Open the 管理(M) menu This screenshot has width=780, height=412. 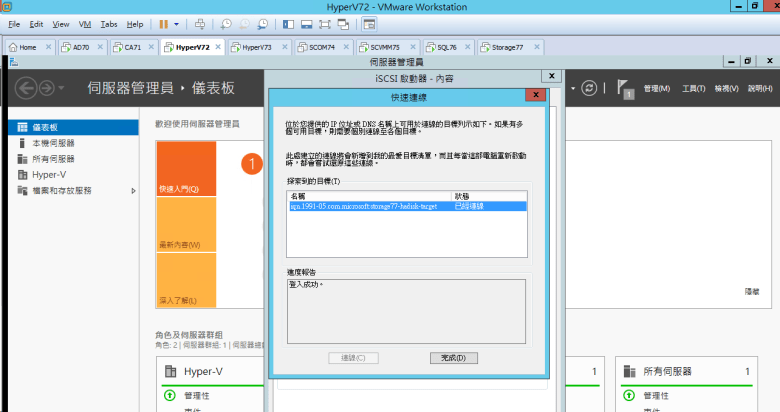point(656,89)
